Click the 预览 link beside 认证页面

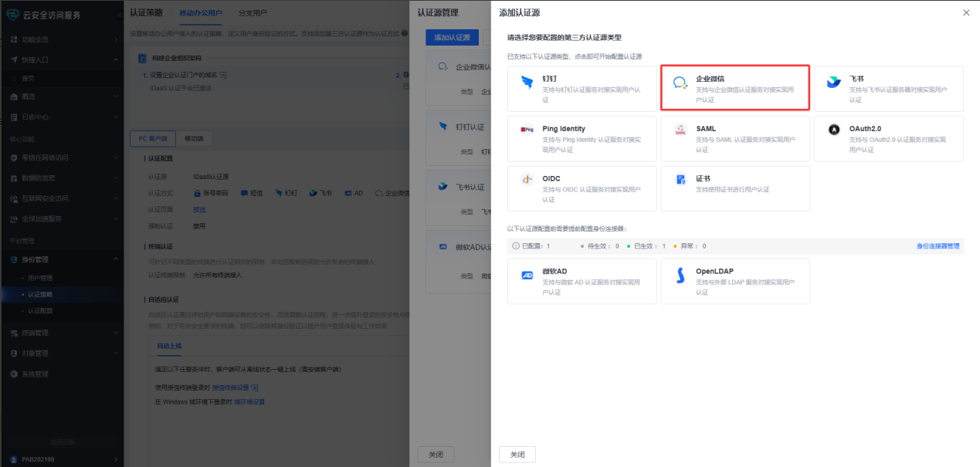199,209
